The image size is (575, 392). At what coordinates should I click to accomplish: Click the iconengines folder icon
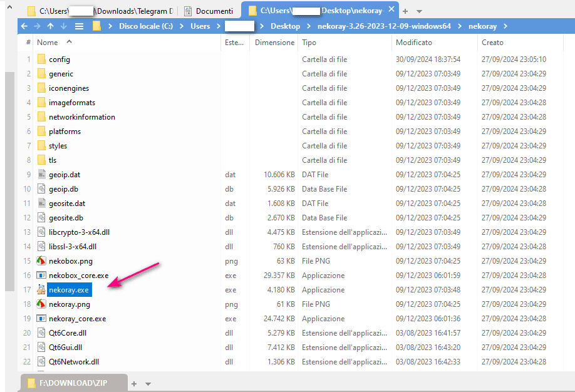[41, 88]
